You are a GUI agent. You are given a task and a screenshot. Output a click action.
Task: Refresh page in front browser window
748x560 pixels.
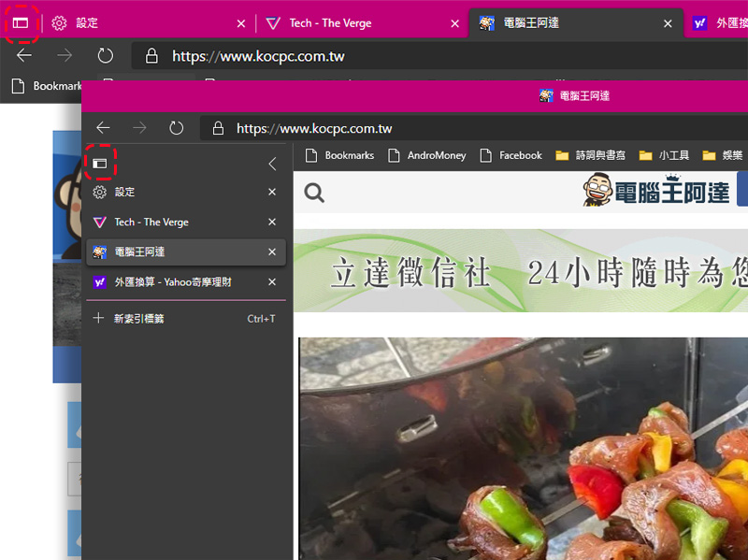[177, 128]
